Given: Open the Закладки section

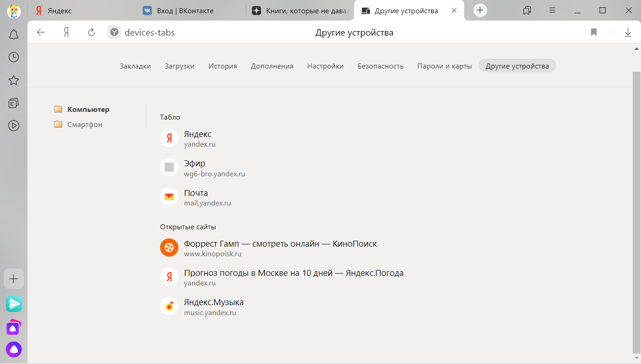Looking at the screenshot, I should coord(135,66).
